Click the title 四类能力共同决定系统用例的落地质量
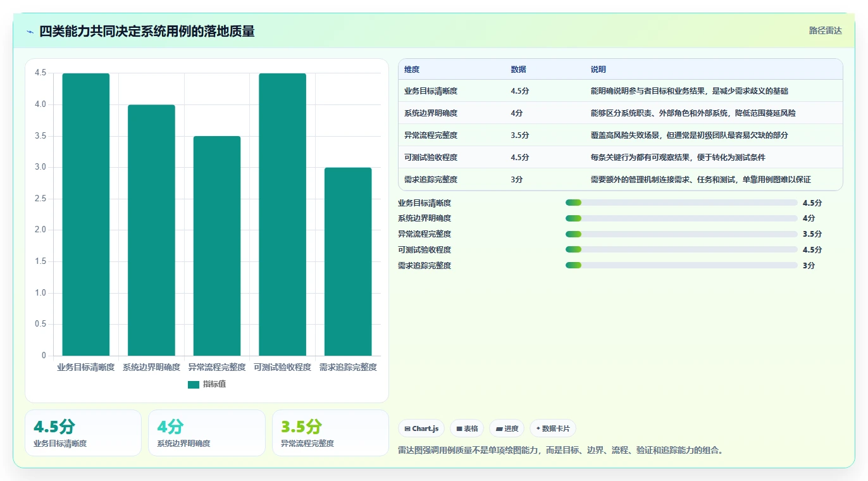The width and height of the screenshot is (868, 481). (147, 31)
